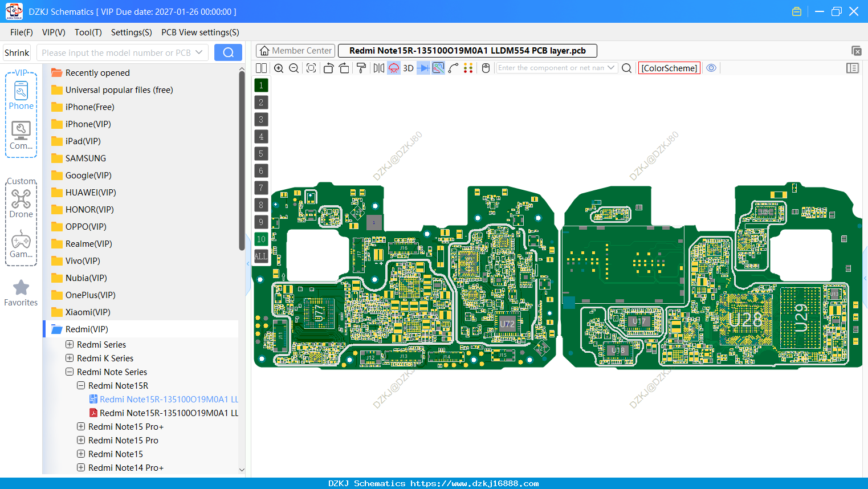The image size is (868, 489).
Task: Rotate the board counterclockwise
Action: 328,68
